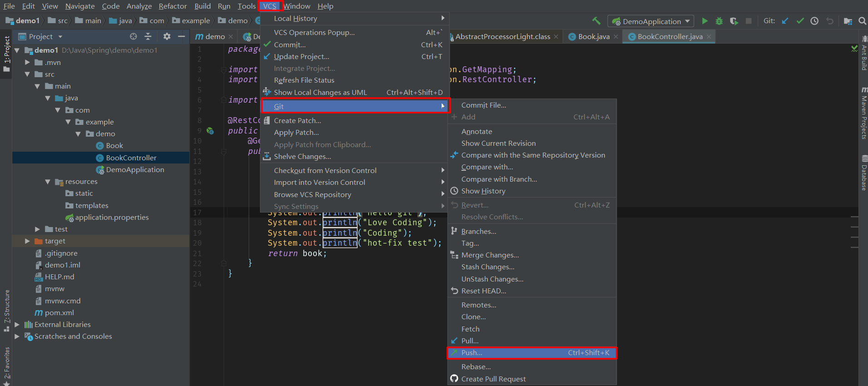Viewport: 868px width, 386px height.
Task: Select BookController in project tree
Action: pyautogui.click(x=131, y=158)
